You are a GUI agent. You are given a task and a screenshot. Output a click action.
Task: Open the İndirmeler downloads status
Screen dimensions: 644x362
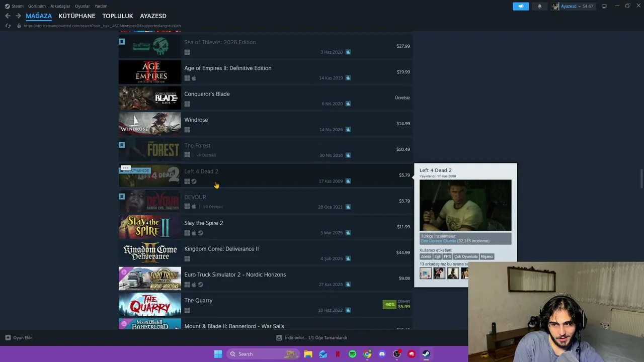(x=312, y=338)
